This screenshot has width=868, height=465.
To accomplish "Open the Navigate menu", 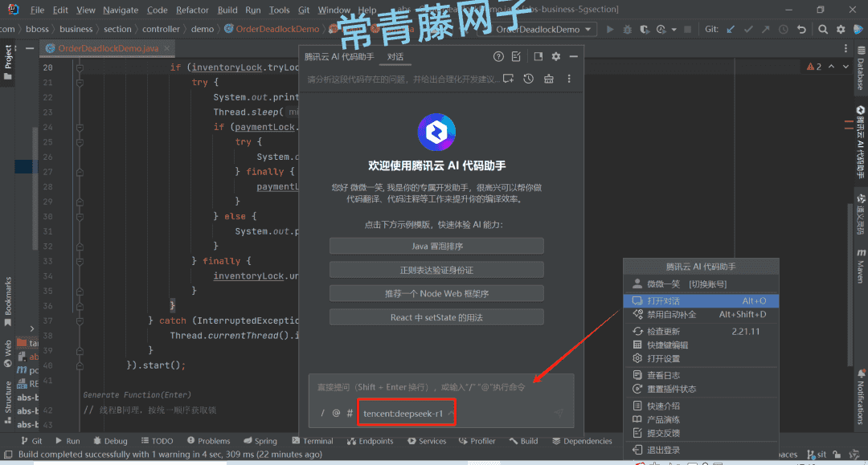I will [120, 10].
